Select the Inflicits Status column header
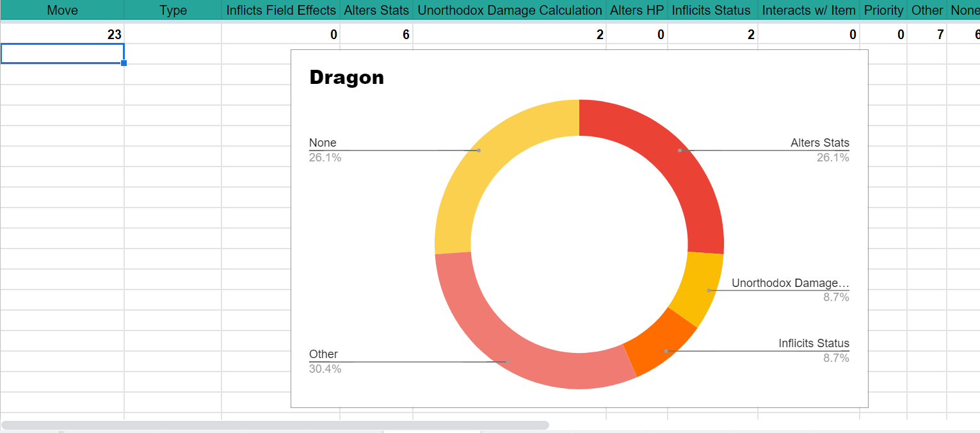980x433 pixels. click(712, 10)
